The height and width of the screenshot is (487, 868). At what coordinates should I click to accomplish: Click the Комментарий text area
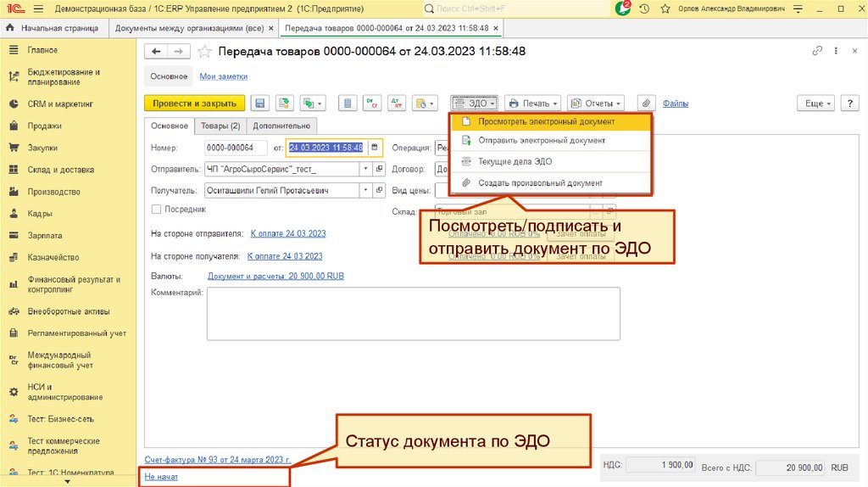coord(414,314)
